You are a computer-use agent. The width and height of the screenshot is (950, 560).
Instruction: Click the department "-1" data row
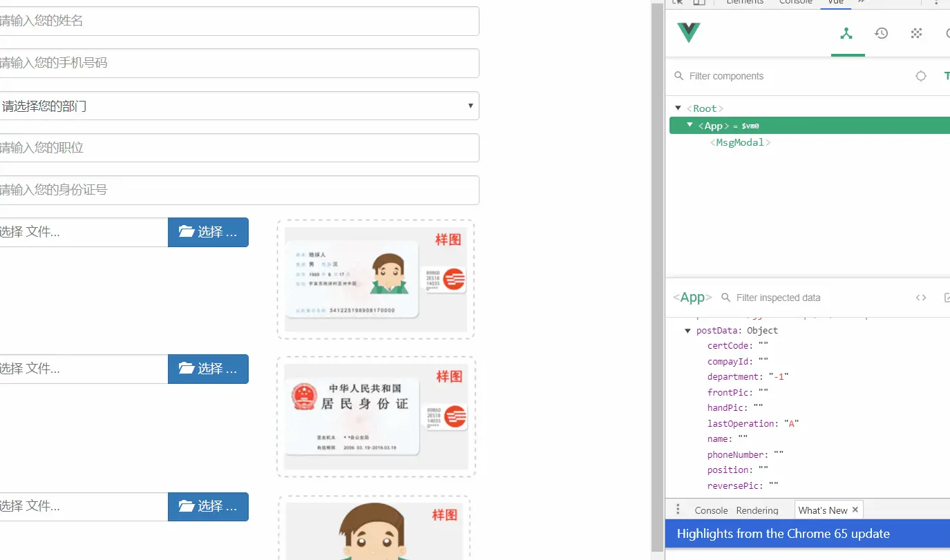[x=748, y=377]
